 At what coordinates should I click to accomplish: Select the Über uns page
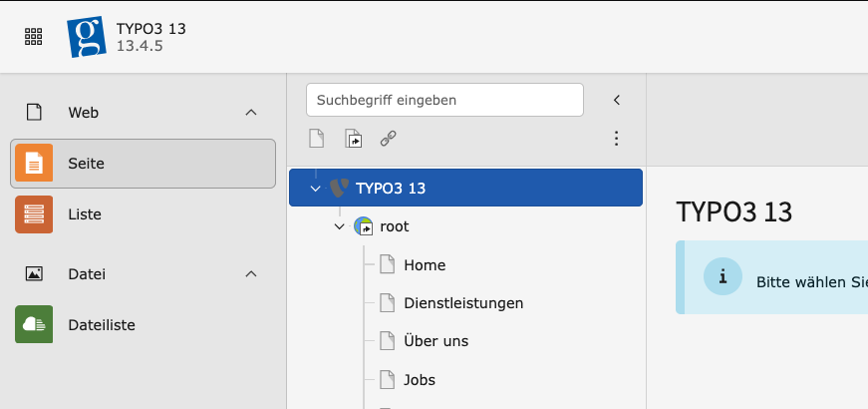pos(435,341)
